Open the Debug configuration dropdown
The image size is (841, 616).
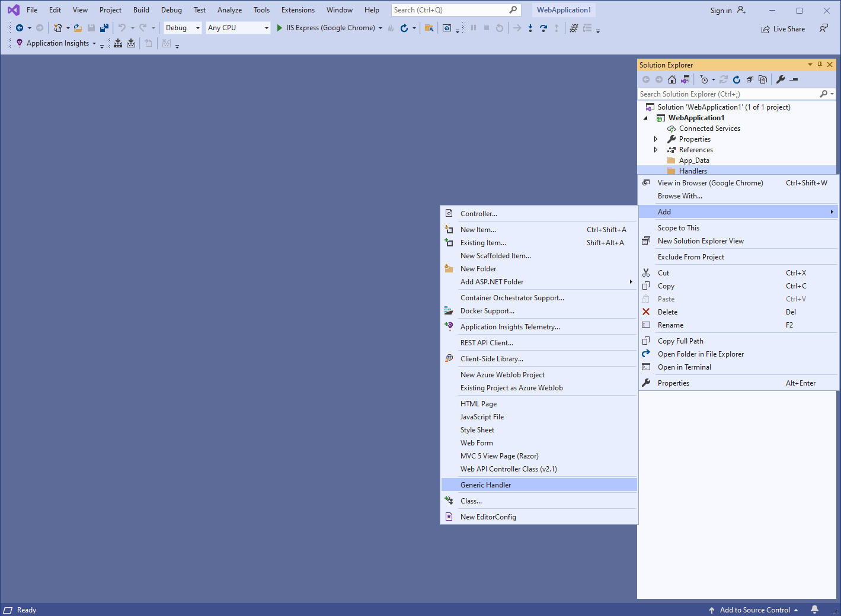pyautogui.click(x=183, y=28)
